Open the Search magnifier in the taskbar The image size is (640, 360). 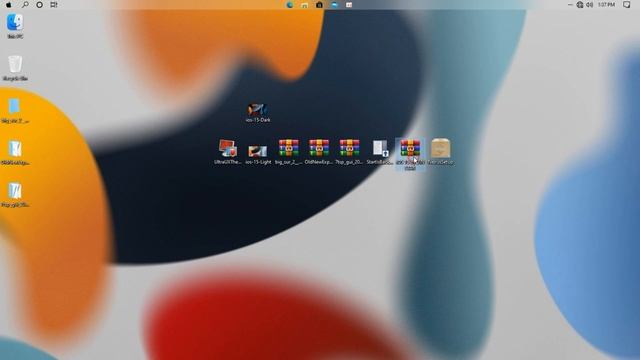(x=25, y=4)
